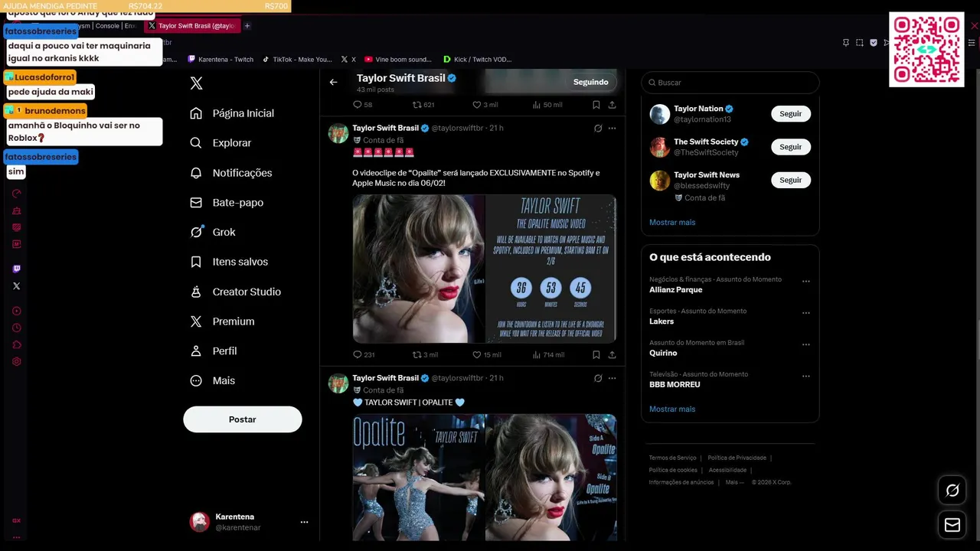Expand the Mais menu in left navigation
Screen dimensions: 980x551
213,380
